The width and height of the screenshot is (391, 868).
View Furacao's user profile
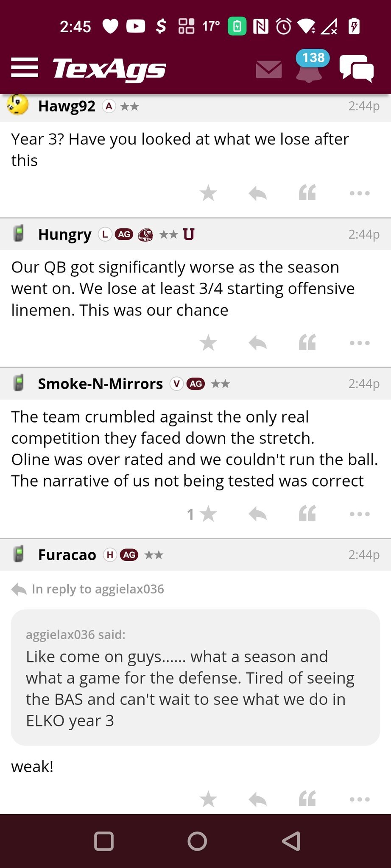(67, 555)
